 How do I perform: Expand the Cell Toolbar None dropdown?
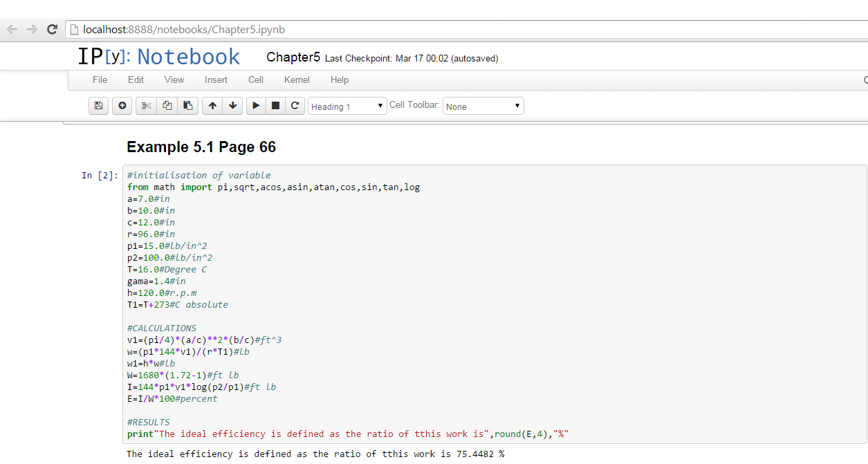[x=483, y=106]
